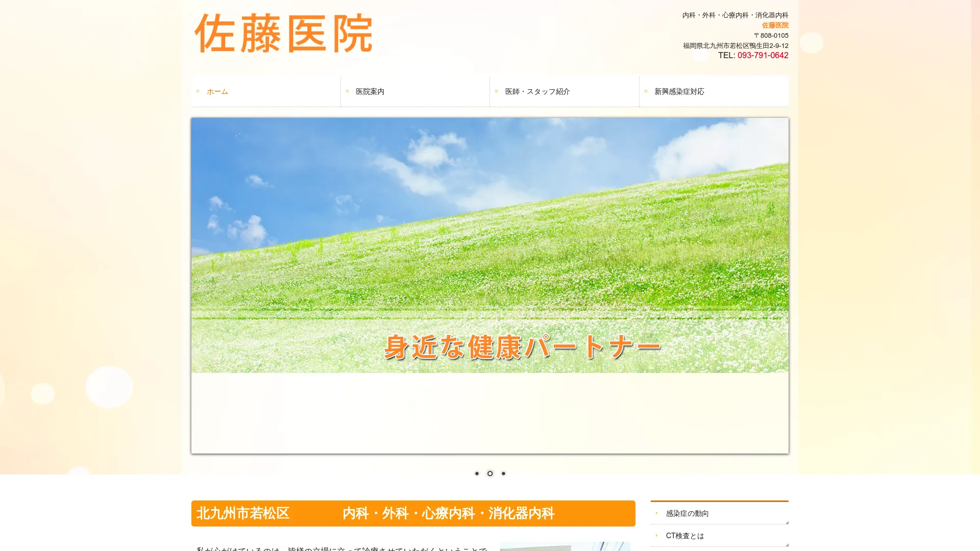Image resolution: width=980 pixels, height=551 pixels.
Task: Click address text 福岡県北九州市若松区鴨生田2-9-12
Action: pyautogui.click(x=736, y=45)
